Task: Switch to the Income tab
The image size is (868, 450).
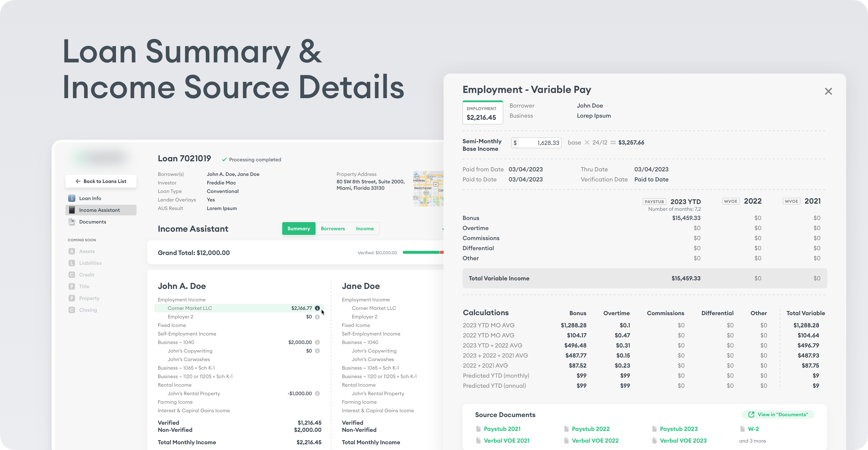Action: click(x=365, y=229)
